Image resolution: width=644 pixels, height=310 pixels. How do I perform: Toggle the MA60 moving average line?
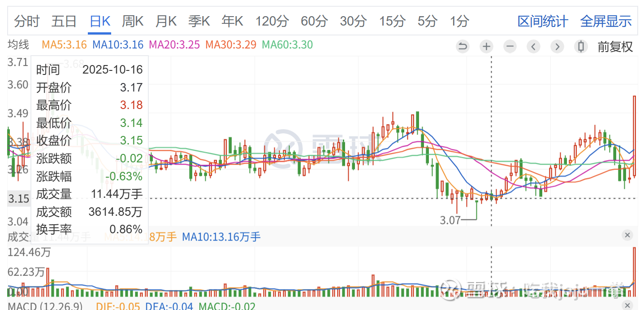click(x=287, y=45)
